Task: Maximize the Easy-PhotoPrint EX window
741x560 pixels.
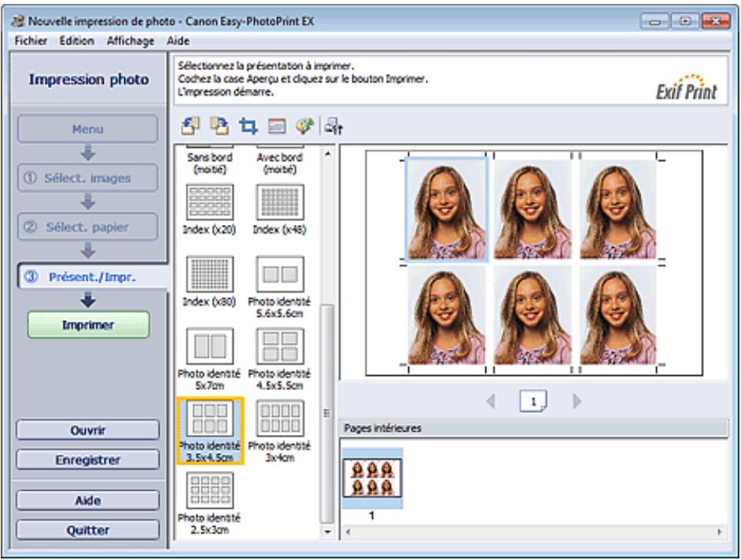Action: point(685,21)
